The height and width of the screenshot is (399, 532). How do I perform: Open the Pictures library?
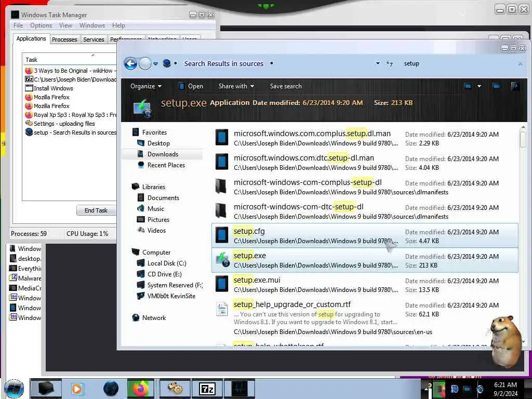158,220
